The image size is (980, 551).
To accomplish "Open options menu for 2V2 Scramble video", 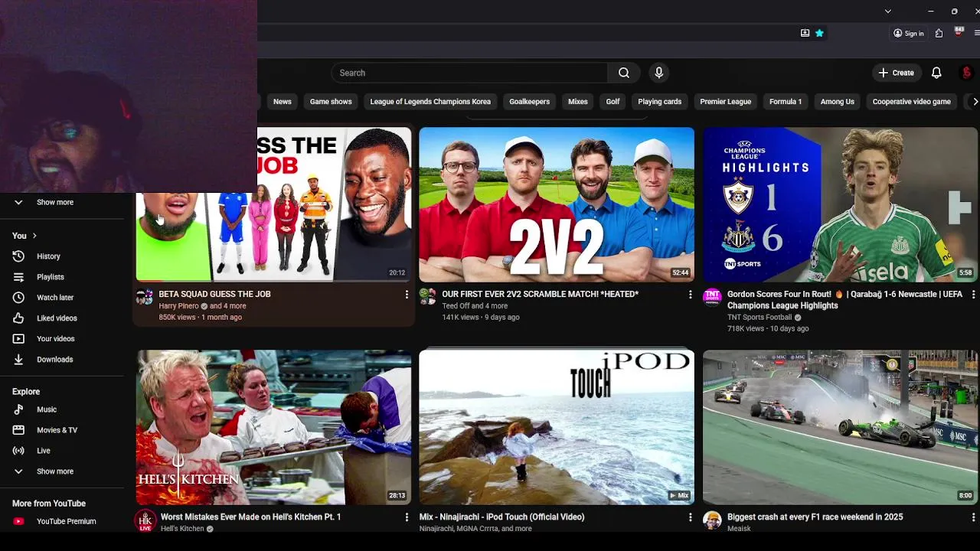I will (x=690, y=294).
